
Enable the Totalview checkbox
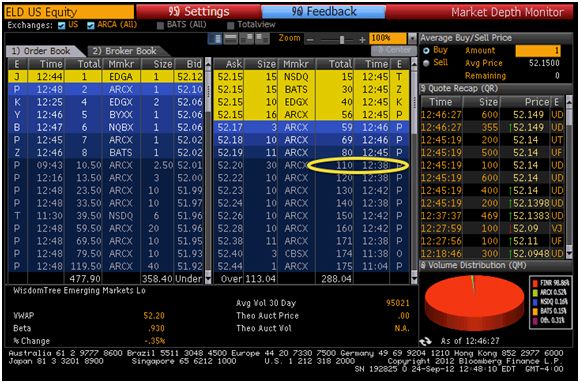pos(231,26)
